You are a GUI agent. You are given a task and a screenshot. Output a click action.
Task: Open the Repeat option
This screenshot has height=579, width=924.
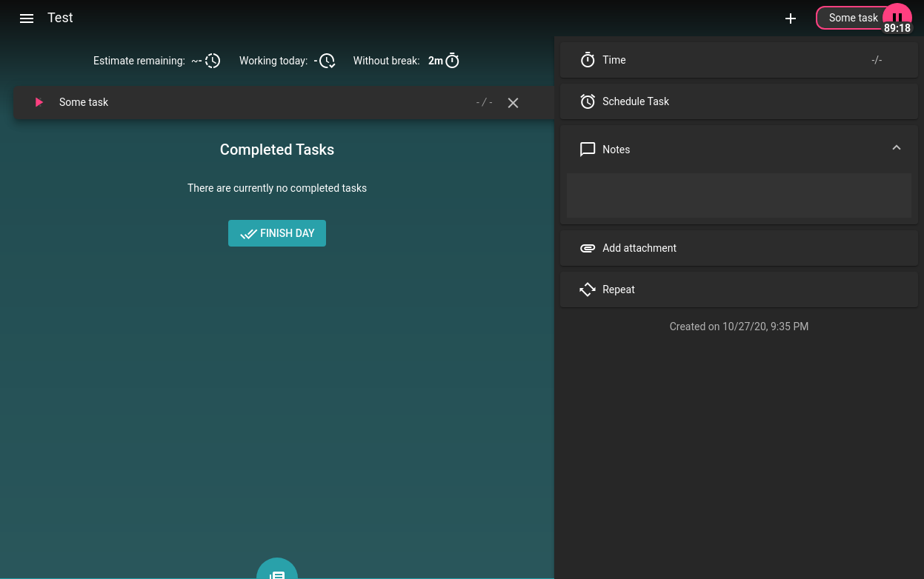[x=739, y=289]
